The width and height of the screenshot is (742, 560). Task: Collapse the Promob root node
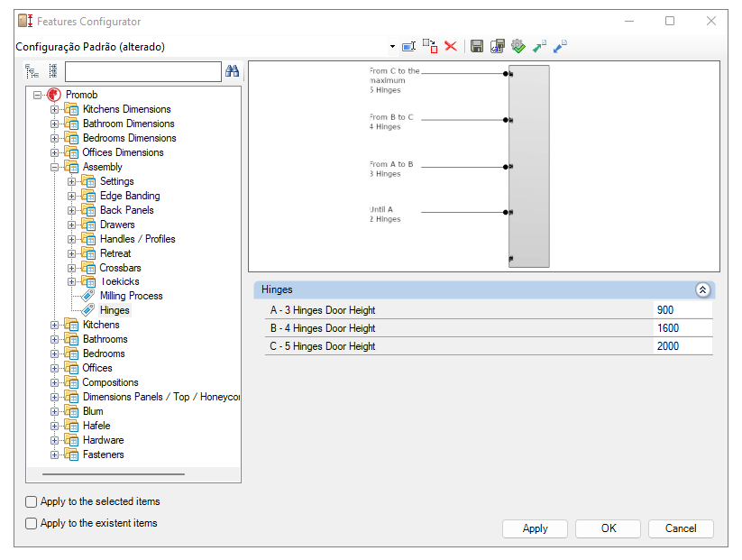[37, 96]
